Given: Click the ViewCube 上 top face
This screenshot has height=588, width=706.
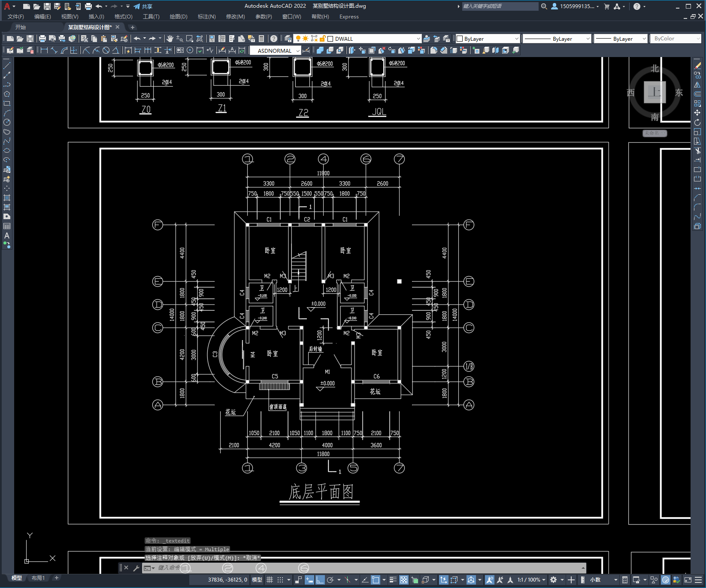Looking at the screenshot, I should pyautogui.click(x=654, y=92).
